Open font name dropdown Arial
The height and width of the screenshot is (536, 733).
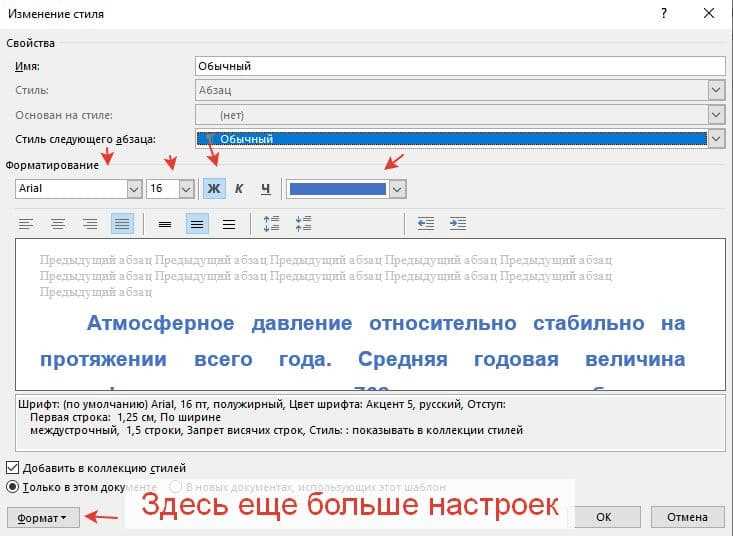click(x=134, y=189)
